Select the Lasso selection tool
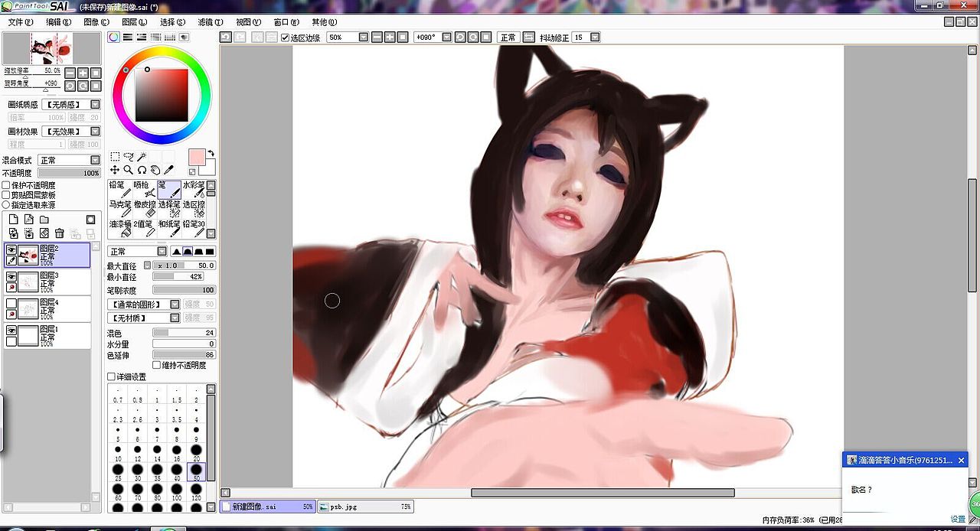This screenshot has height=531, width=980. coord(128,156)
